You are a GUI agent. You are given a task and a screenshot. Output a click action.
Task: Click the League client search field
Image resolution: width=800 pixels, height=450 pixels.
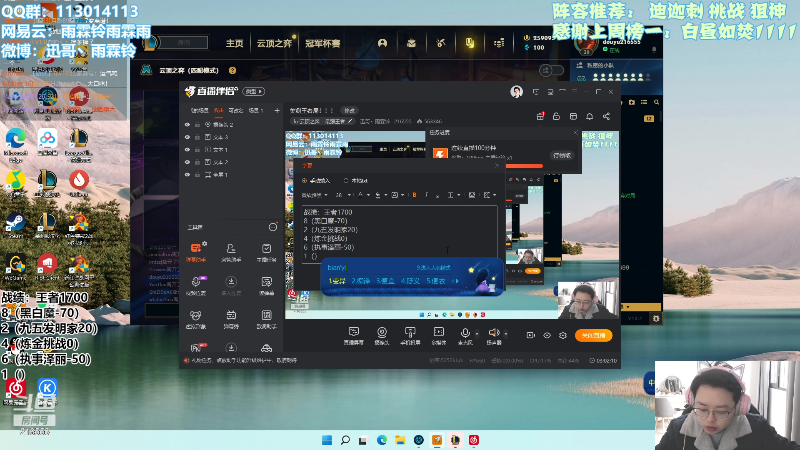tap(184, 42)
